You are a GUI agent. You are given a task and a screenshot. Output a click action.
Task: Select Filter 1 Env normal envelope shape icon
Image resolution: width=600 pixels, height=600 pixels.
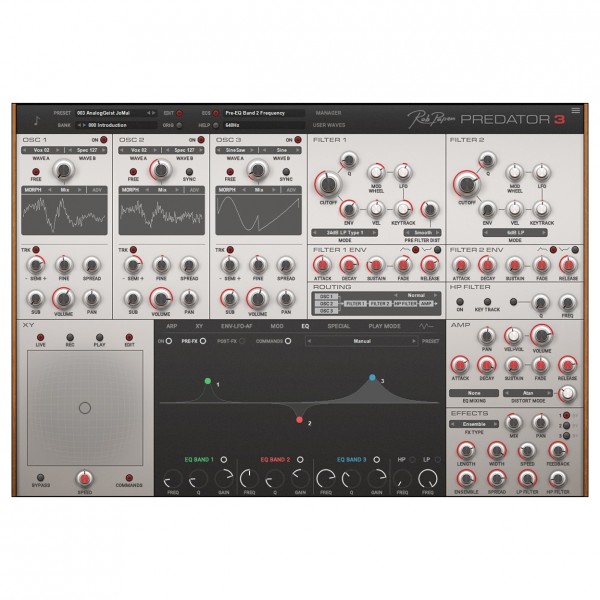pos(405,250)
